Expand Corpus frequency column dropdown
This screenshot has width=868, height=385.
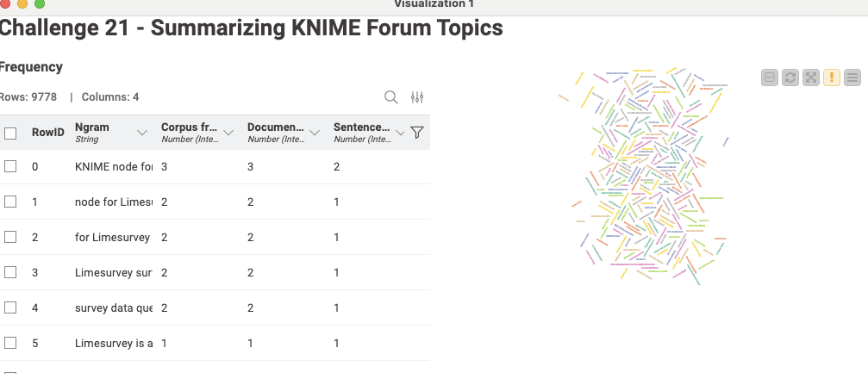(x=228, y=133)
